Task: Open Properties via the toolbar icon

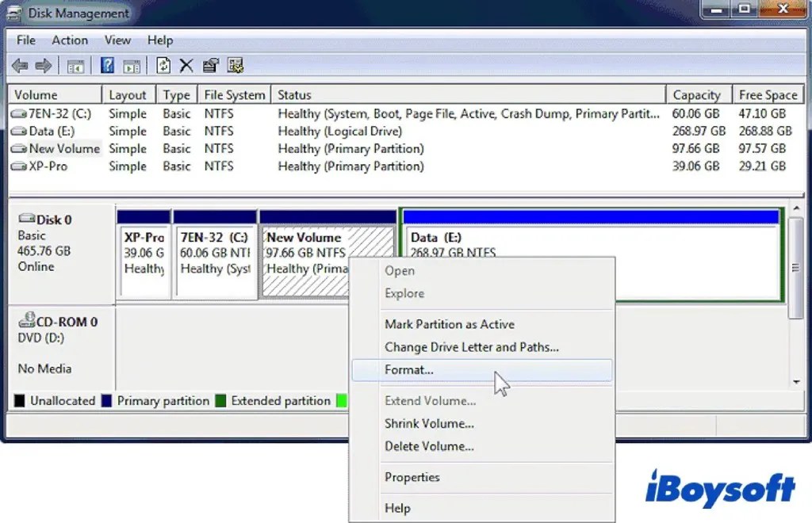Action: pos(210,65)
